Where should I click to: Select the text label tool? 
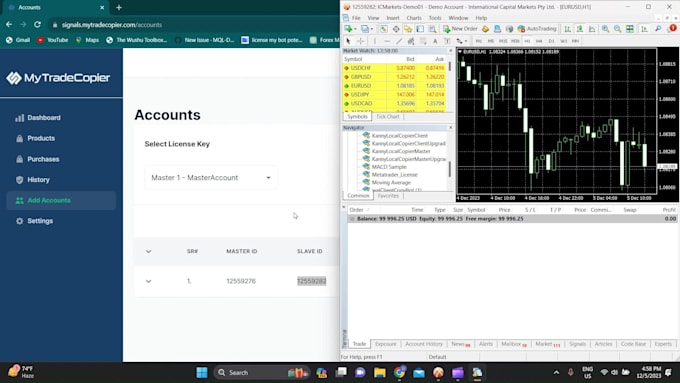[x=447, y=41]
